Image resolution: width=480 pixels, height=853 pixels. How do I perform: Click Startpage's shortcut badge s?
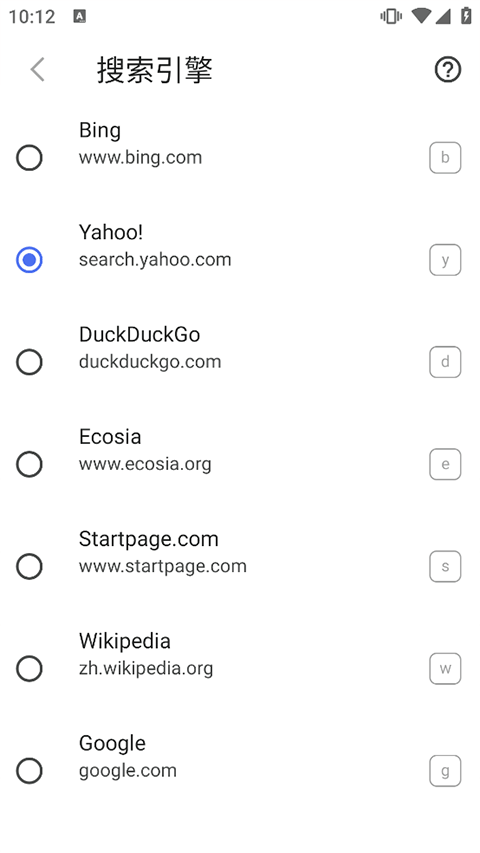pyautogui.click(x=445, y=566)
